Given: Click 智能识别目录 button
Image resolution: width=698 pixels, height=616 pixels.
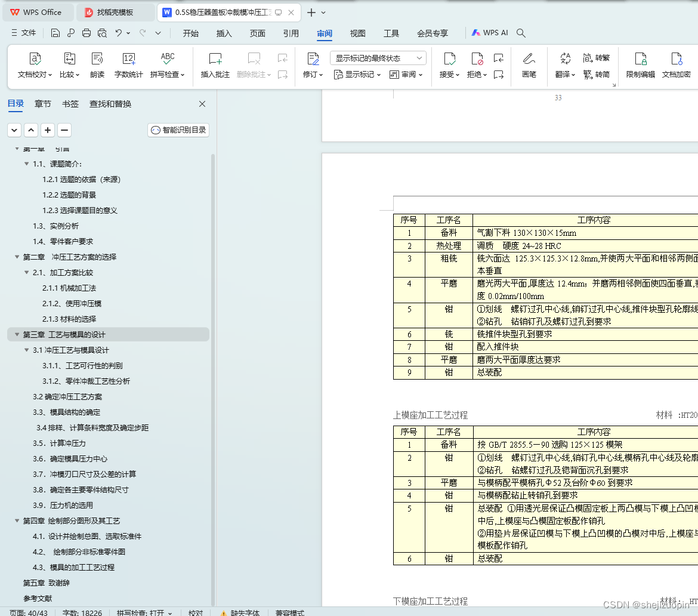Looking at the screenshot, I should (178, 130).
